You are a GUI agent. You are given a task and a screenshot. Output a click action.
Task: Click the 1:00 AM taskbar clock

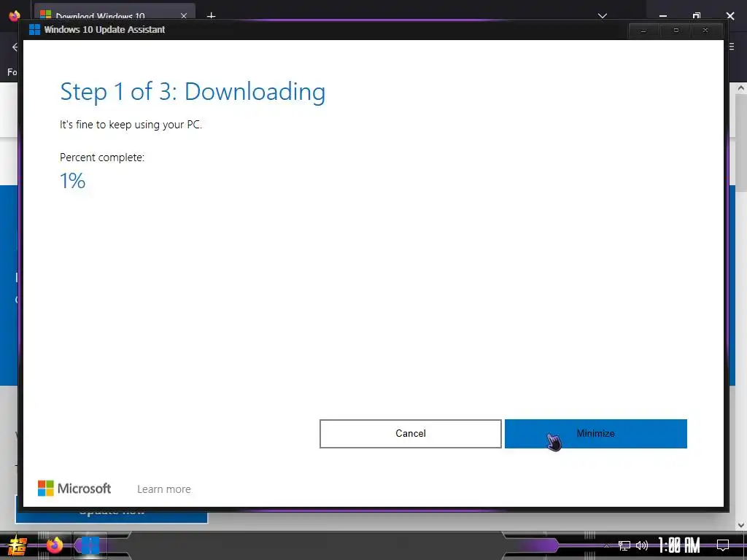tap(679, 545)
